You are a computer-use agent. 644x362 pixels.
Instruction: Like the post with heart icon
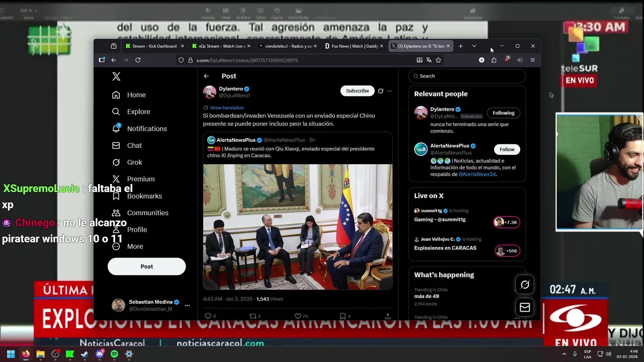[x=298, y=316]
